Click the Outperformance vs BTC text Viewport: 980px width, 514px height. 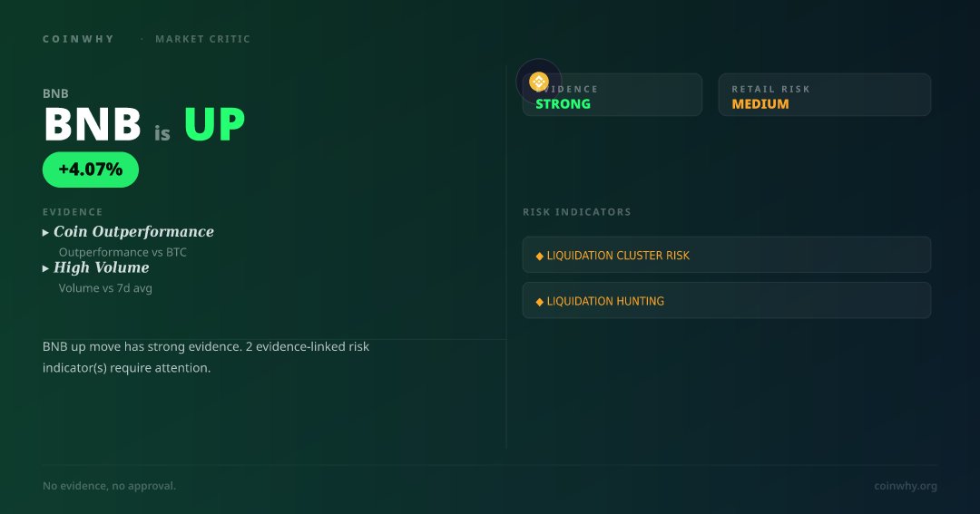(x=122, y=252)
